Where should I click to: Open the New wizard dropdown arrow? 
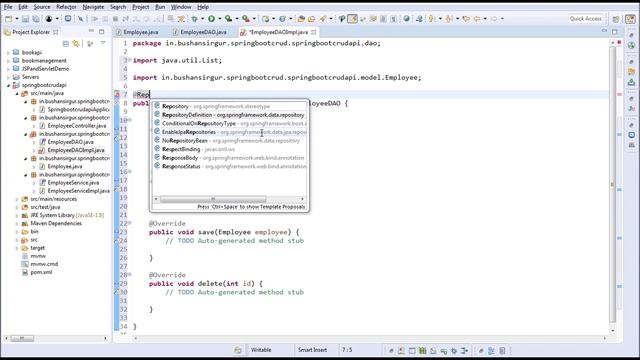(16, 19)
